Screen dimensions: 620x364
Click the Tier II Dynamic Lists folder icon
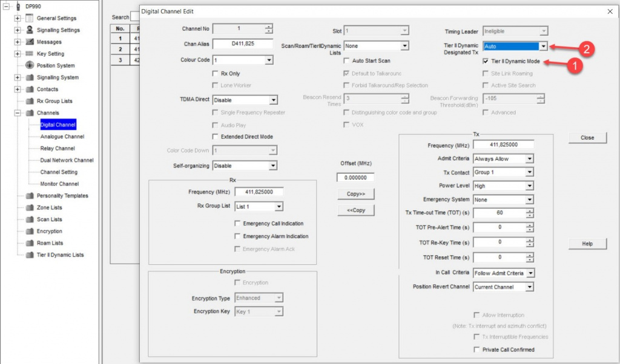point(29,255)
